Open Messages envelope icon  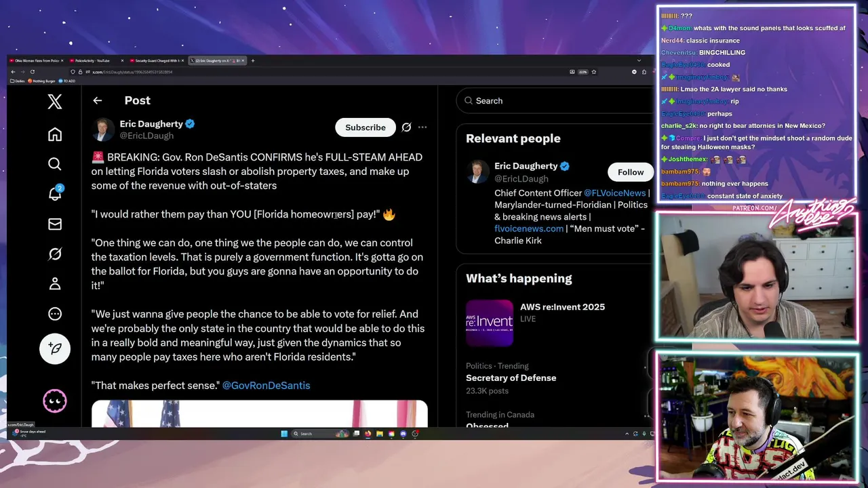[55, 224]
